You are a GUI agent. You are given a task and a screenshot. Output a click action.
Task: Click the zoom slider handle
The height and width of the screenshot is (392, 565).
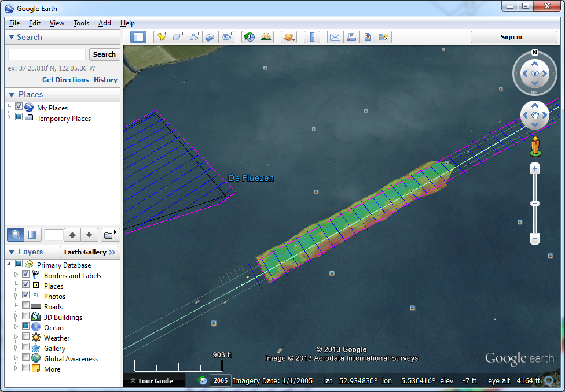(x=535, y=204)
